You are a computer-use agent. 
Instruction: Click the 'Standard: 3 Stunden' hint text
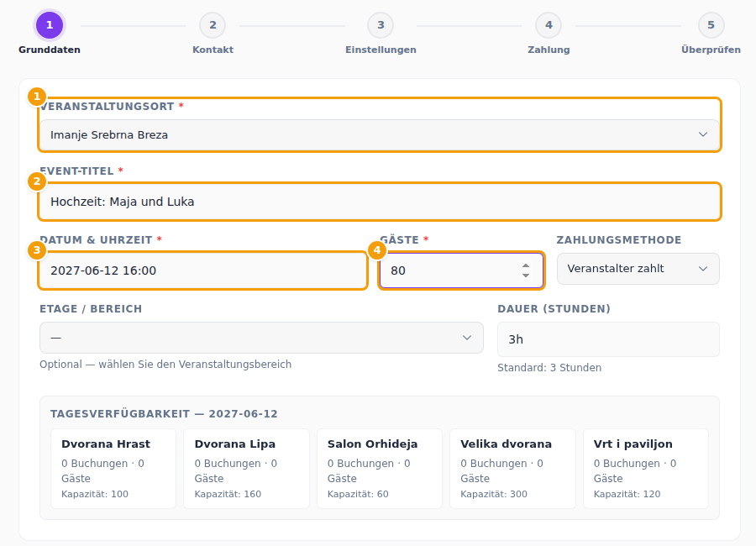coord(549,368)
